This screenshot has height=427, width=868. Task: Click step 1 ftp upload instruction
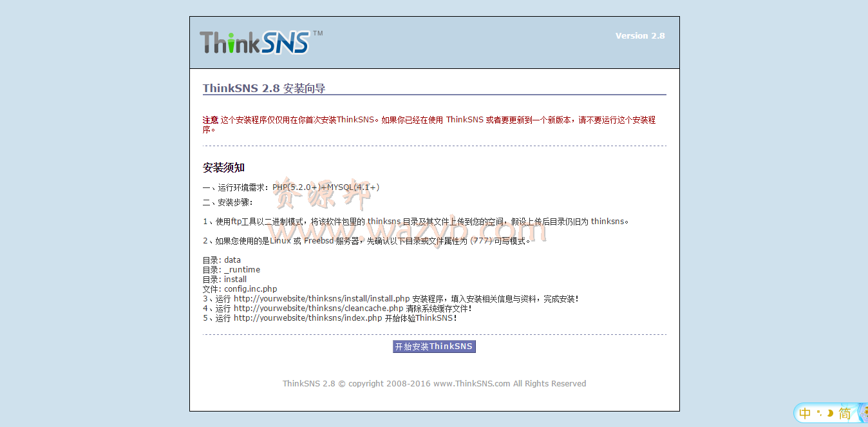(x=415, y=222)
